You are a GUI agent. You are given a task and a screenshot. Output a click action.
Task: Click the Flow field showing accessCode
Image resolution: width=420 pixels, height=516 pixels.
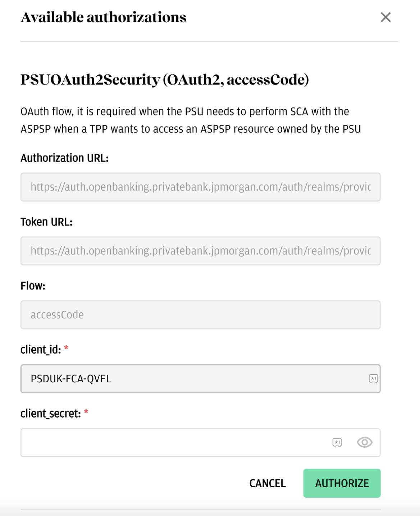(x=200, y=315)
